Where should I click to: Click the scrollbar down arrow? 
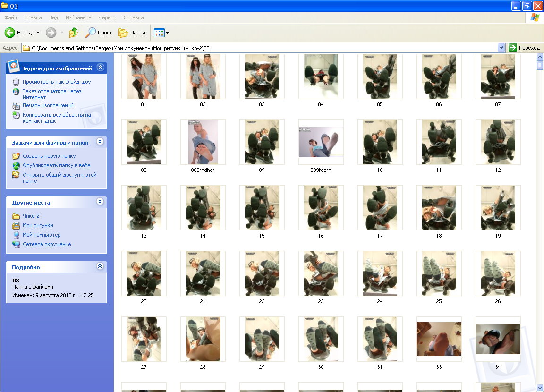(540, 388)
